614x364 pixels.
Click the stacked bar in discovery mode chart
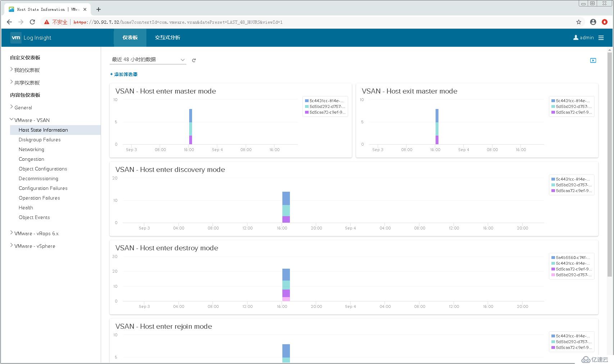[x=286, y=207]
